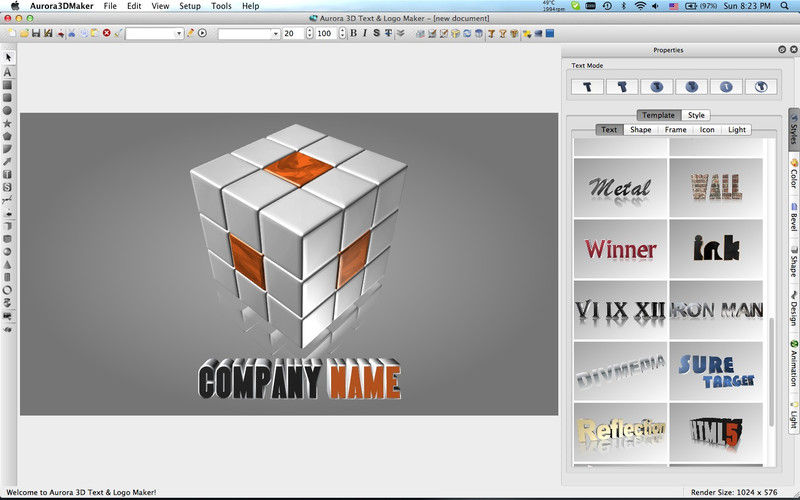Open the font dropdown in toolbar
The image size is (800, 500).
coord(249,34)
